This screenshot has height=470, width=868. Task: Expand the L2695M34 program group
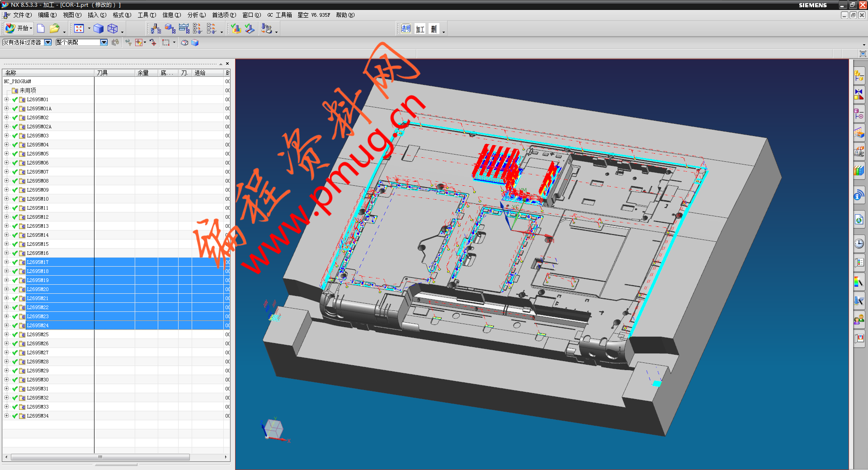click(x=6, y=416)
